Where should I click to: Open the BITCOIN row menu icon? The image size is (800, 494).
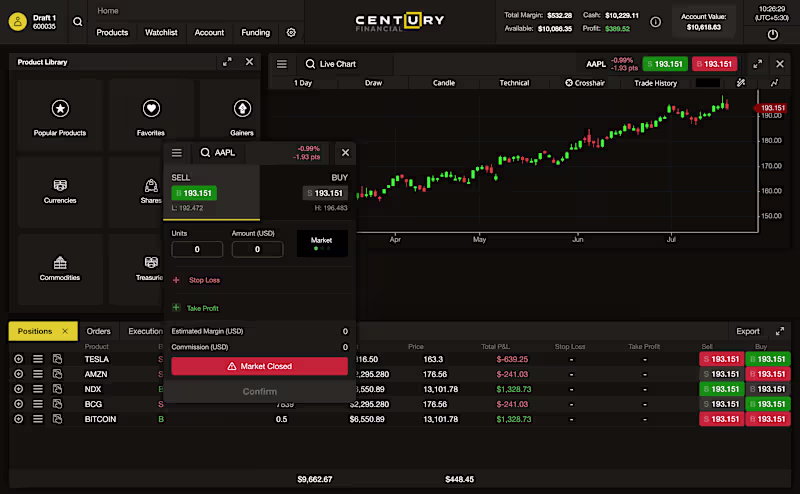(x=38, y=419)
